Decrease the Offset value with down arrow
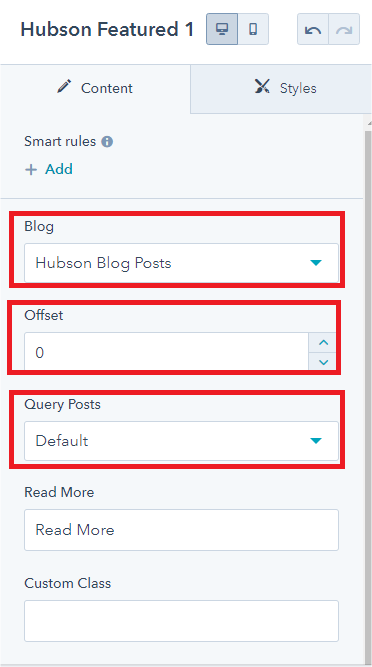The image size is (372, 667). tap(324, 362)
